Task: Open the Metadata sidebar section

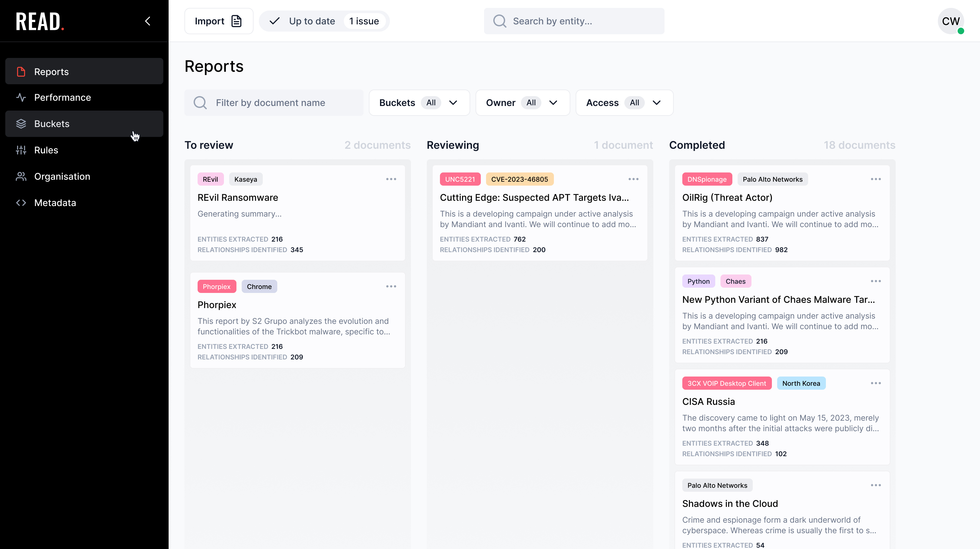Action: click(55, 203)
